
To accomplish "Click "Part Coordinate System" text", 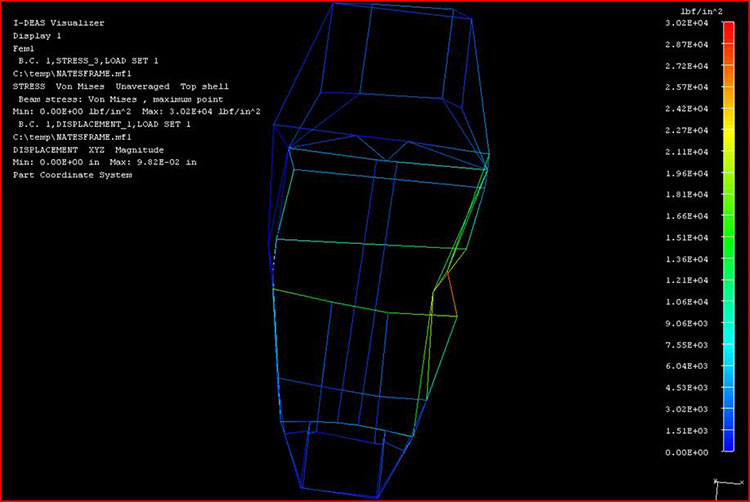I will coord(72,175).
